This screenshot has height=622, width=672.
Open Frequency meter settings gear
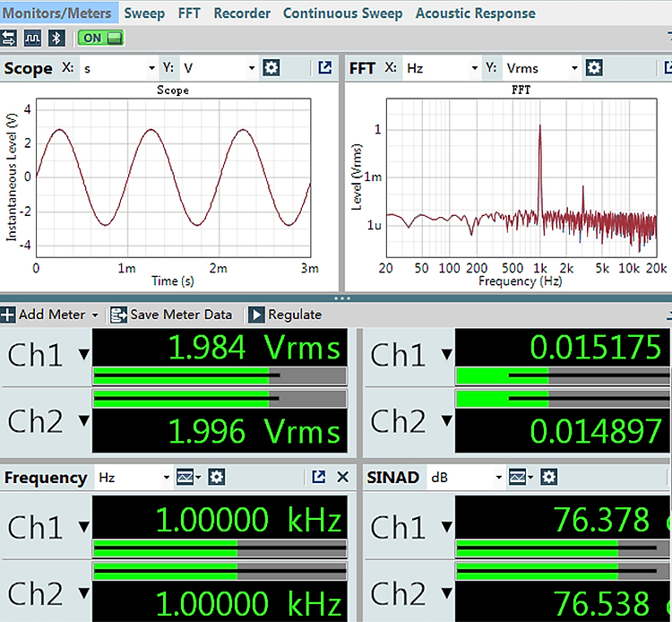point(217,477)
